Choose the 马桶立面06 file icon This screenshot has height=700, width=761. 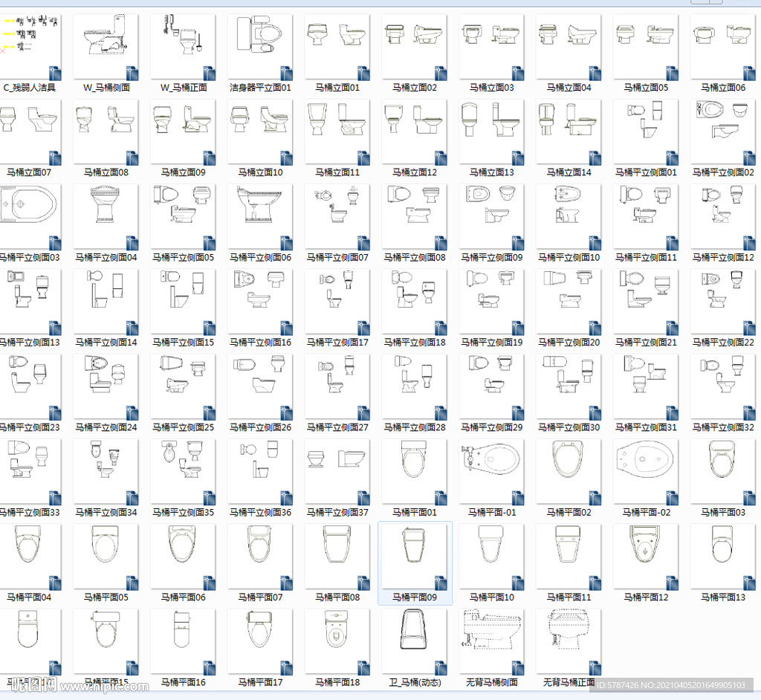[724, 47]
